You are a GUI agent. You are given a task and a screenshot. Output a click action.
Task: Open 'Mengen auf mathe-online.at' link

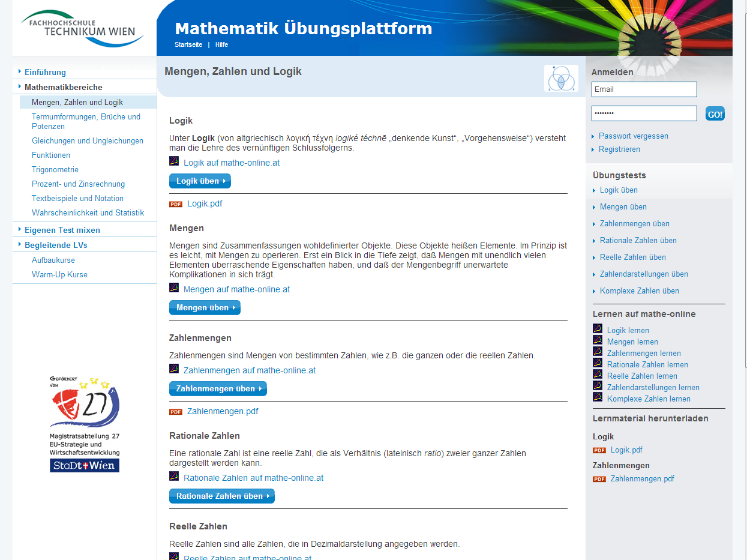236,289
